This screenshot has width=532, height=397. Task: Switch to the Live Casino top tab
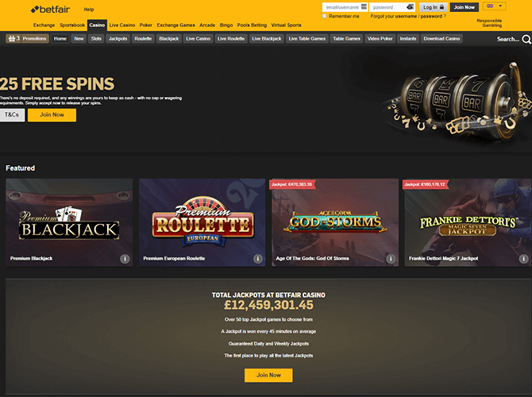tap(122, 25)
